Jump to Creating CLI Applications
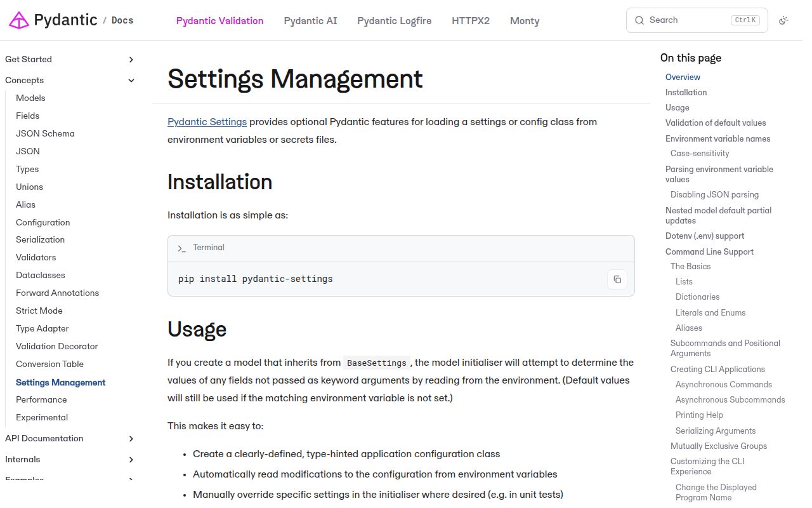Viewport: 812px width, 508px height. point(717,369)
